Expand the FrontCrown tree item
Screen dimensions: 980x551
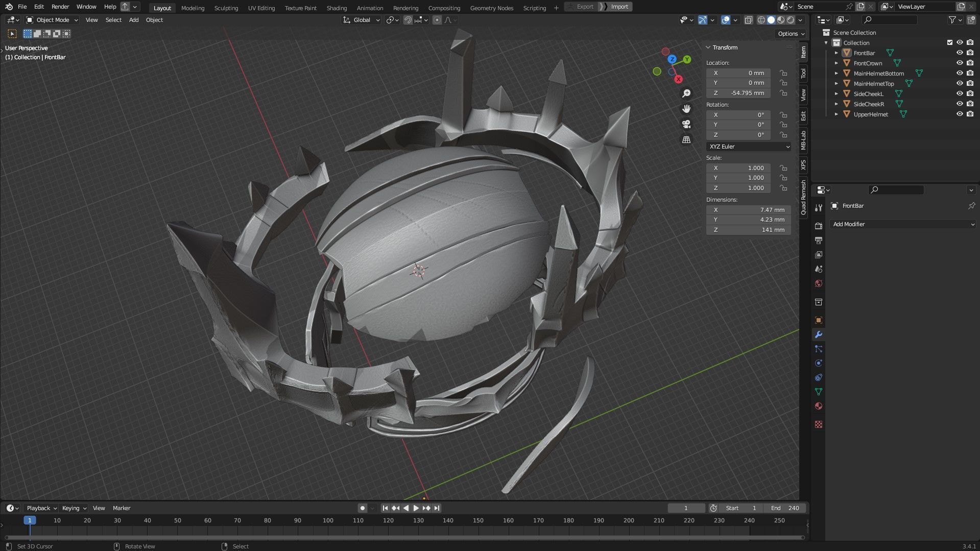[836, 63]
